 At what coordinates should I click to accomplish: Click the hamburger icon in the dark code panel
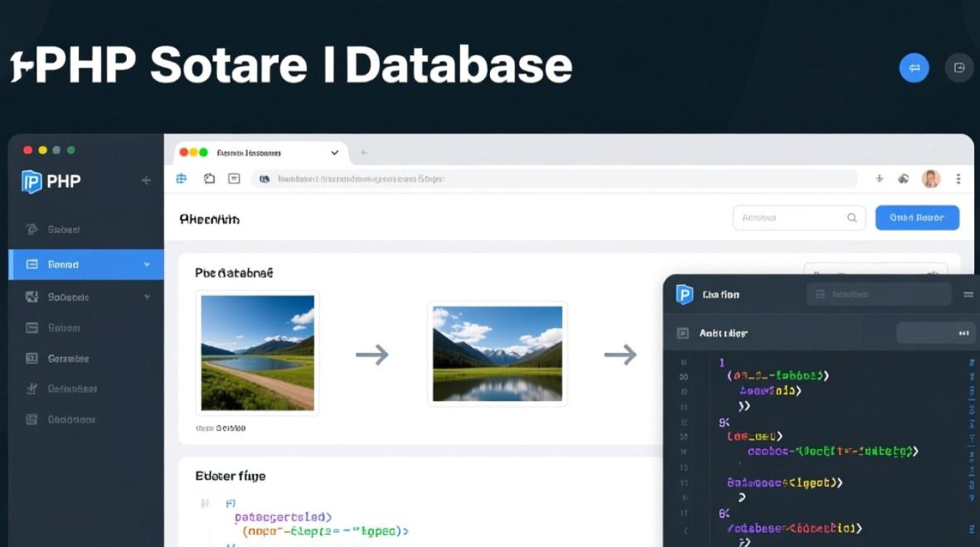click(968, 295)
